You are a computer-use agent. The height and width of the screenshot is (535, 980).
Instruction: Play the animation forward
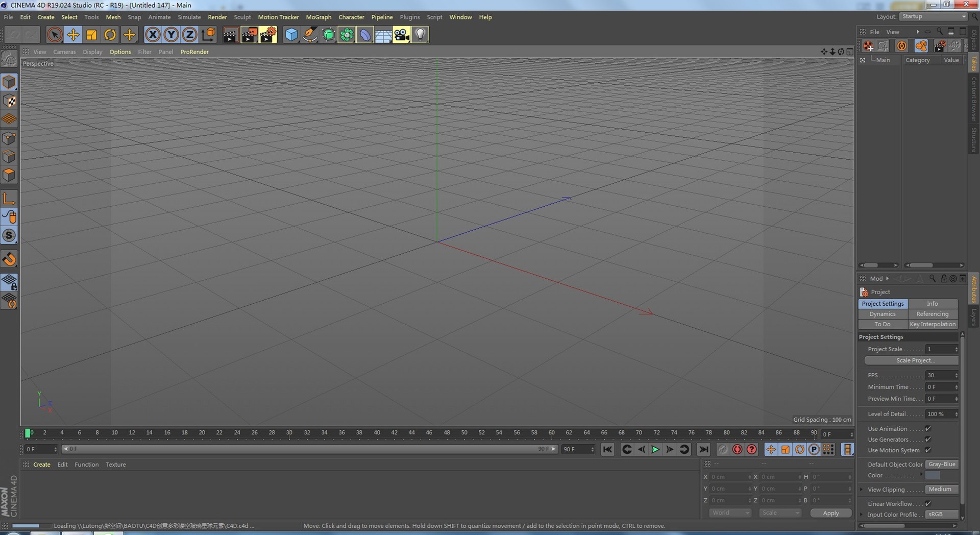pyautogui.click(x=655, y=449)
